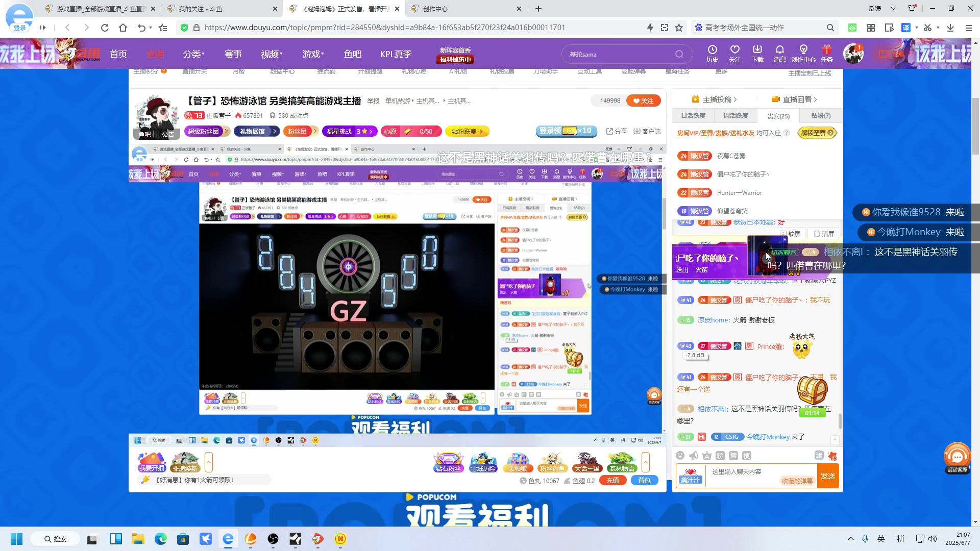980x551 pixels.
Task: Open the 赛事 item in Douyu nav
Action: [233, 54]
